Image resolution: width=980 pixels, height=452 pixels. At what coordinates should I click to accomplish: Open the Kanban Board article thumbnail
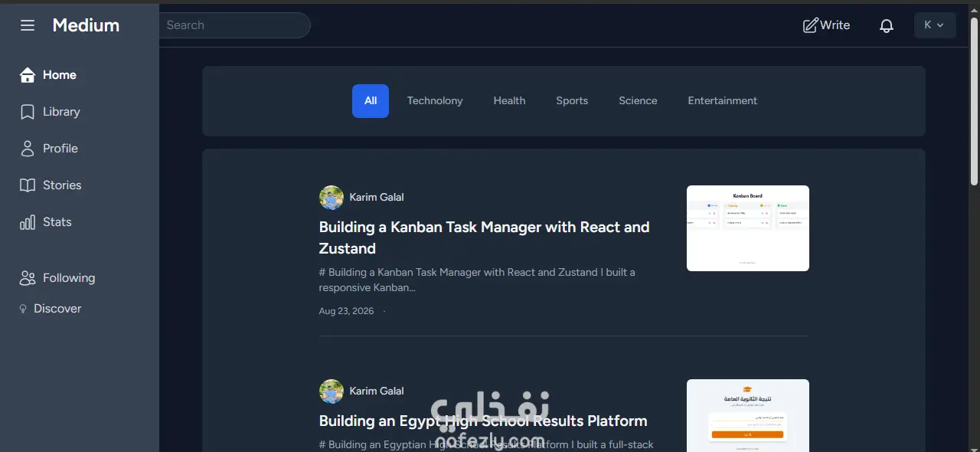(x=748, y=228)
